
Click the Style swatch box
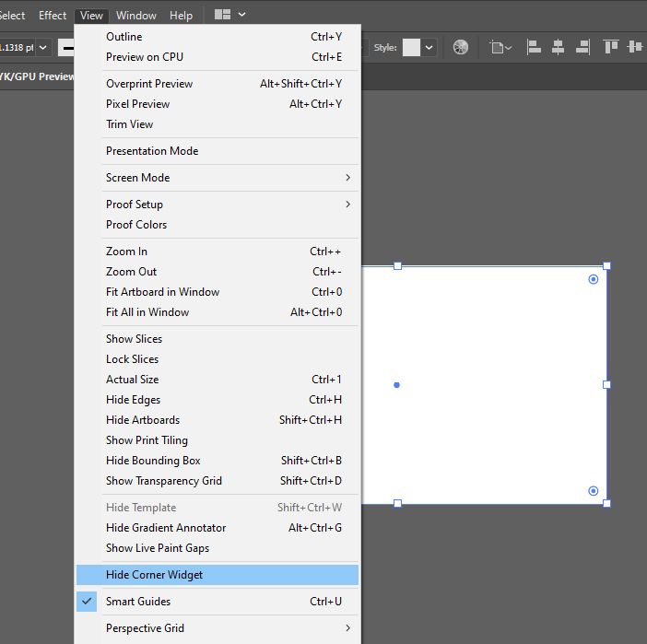point(411,47)
